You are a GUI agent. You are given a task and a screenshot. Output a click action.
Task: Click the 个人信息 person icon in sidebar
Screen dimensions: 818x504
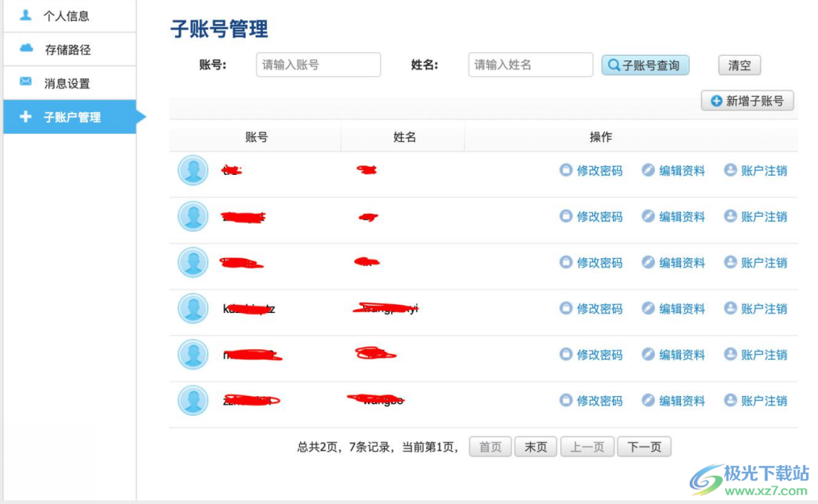point(26,15)
